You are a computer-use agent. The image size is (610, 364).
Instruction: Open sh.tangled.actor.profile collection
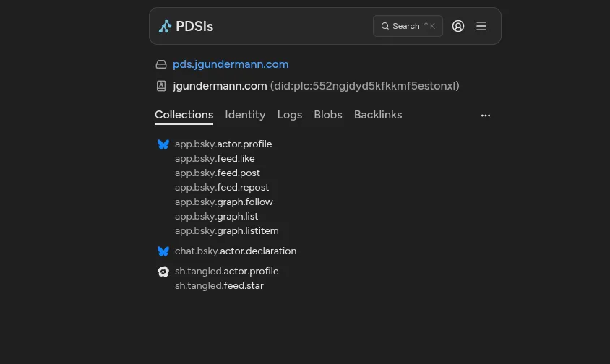pos(227,271)
